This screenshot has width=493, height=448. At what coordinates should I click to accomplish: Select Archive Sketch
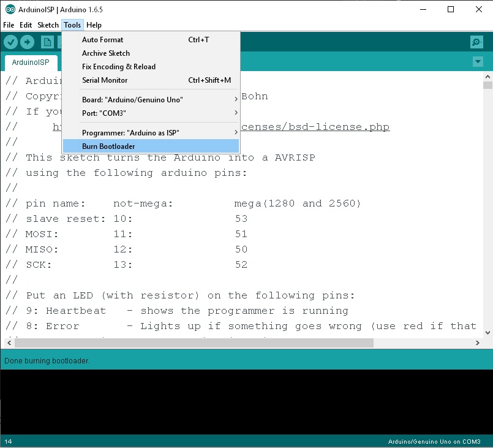(151, 53)
